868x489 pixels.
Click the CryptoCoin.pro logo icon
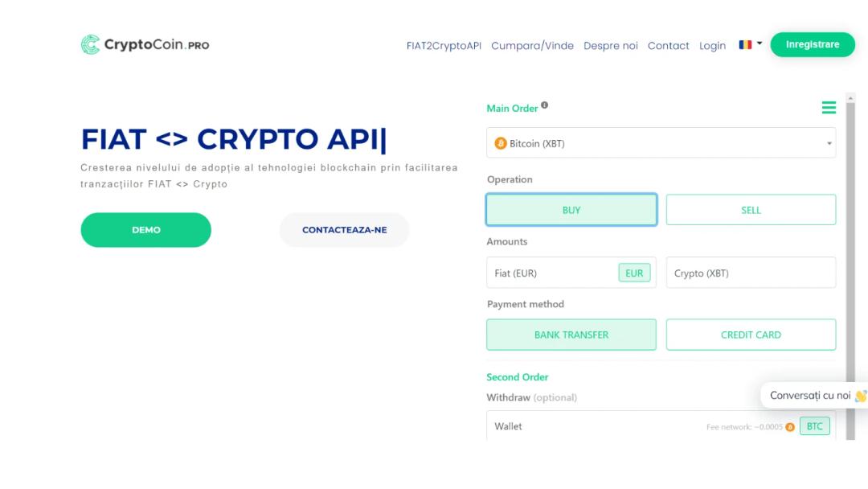90,45
